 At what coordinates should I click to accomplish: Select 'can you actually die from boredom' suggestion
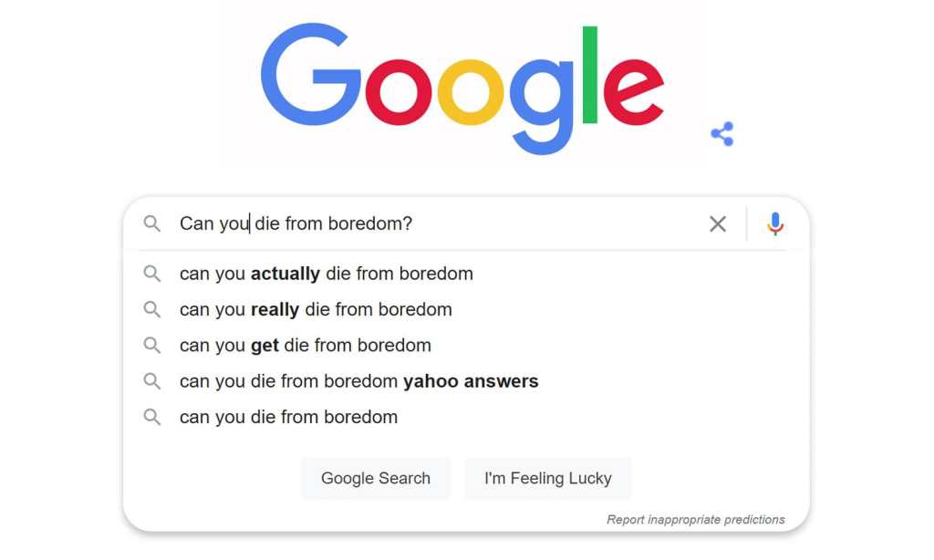pyautogui.click(x=326, y=274)
